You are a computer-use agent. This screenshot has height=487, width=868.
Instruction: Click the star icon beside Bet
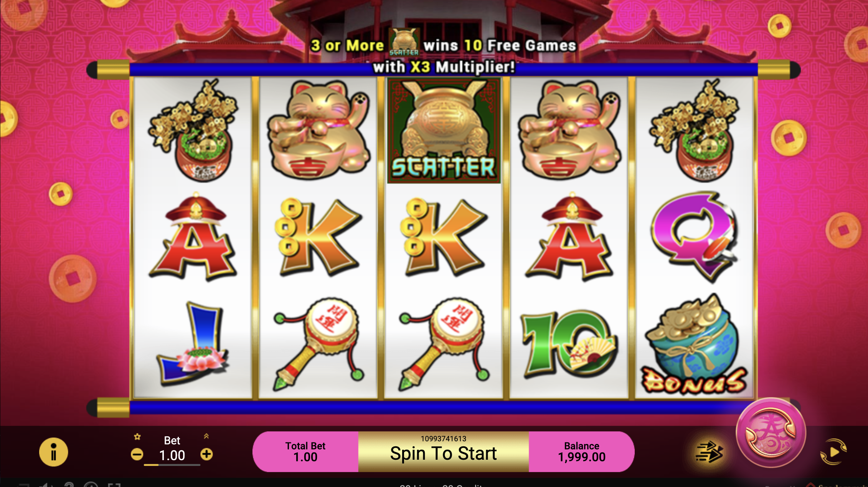coord(137,437)
